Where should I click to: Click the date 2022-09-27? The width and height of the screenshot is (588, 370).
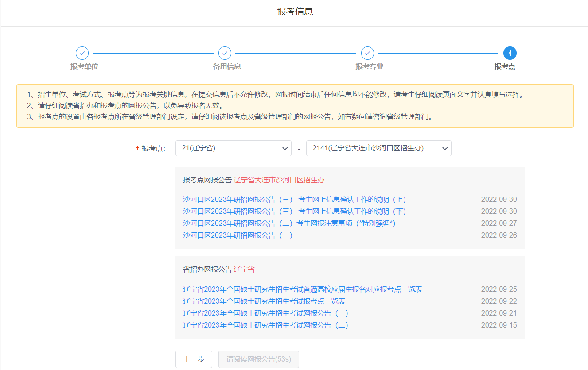[499, 224]
